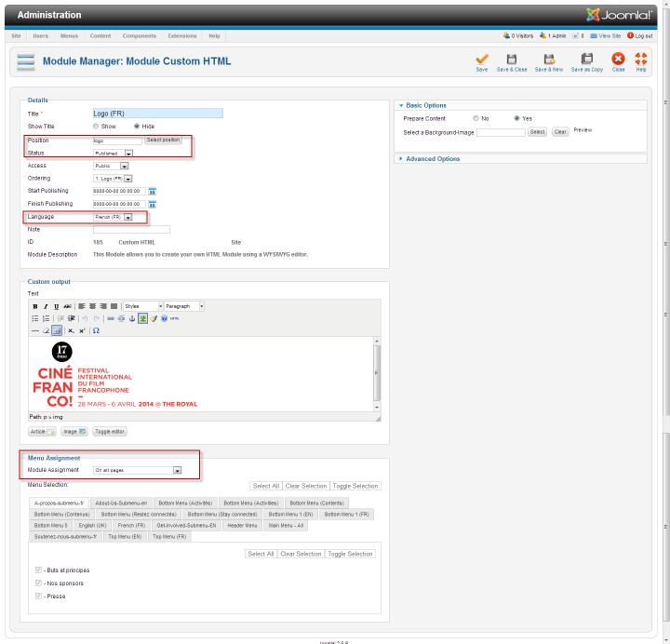This screenshot has height=644, width=670.
Task: Click the Save & New icon
Action: pos(549,59)
